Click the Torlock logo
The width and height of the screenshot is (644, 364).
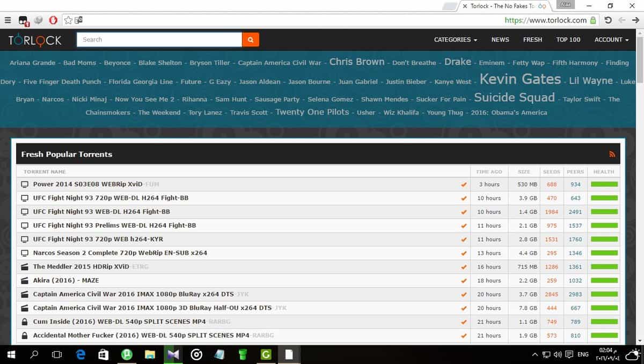35,40
